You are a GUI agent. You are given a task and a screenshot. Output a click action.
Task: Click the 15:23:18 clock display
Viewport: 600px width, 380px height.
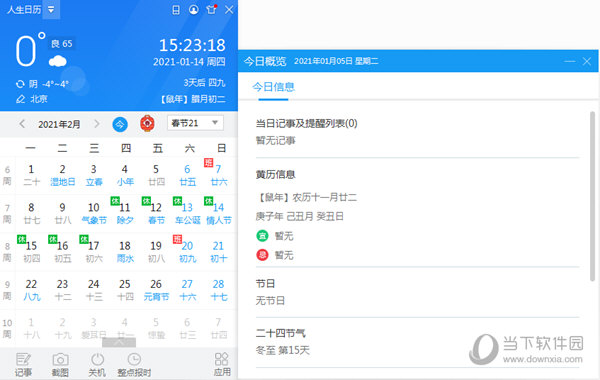(x=192, y=45)
